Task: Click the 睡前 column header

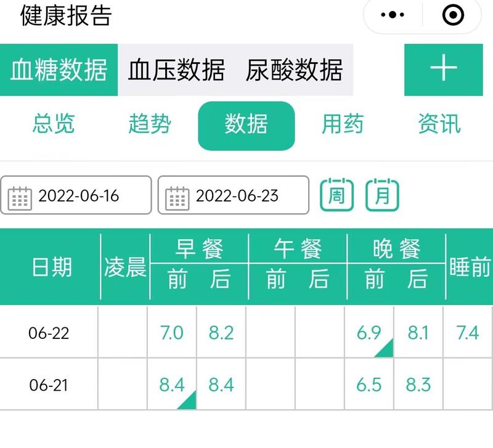Action: tap(470, 267)
